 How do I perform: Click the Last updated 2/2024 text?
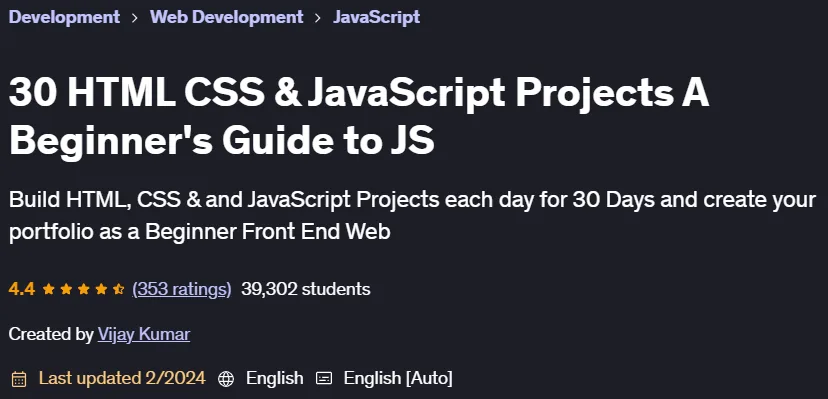pos(122,378)
